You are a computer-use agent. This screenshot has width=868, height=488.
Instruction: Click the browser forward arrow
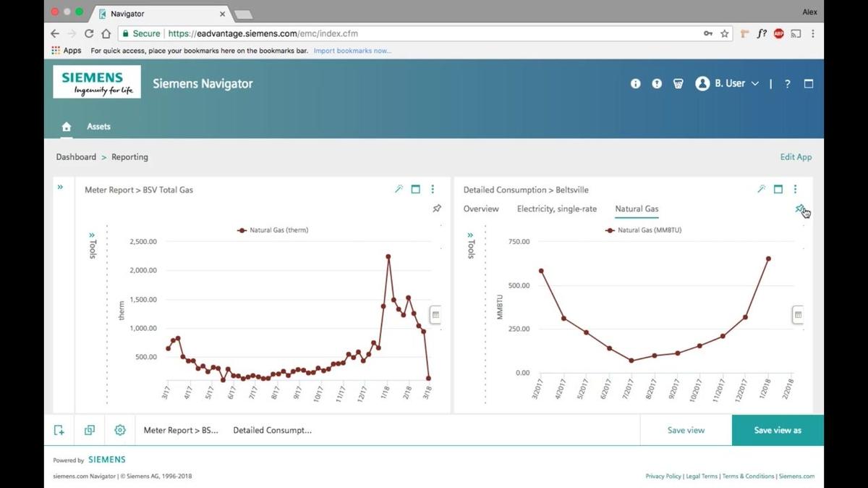(72, 33)
